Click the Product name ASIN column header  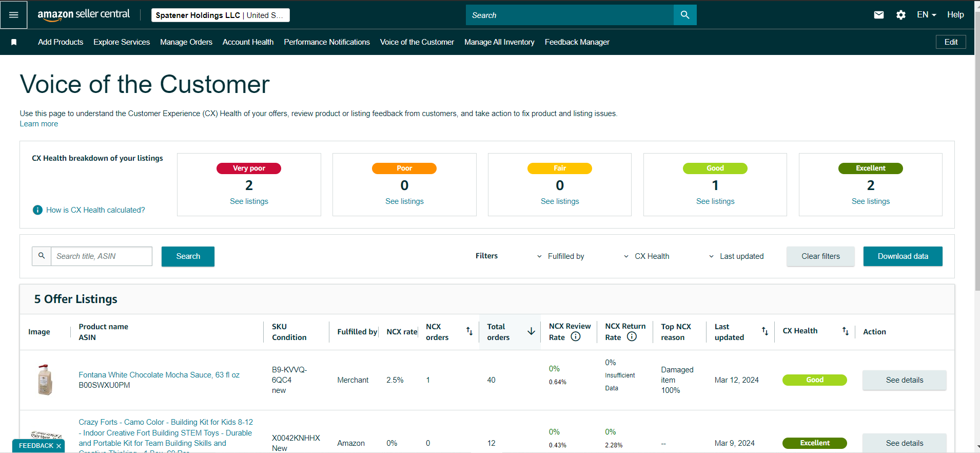103,332
